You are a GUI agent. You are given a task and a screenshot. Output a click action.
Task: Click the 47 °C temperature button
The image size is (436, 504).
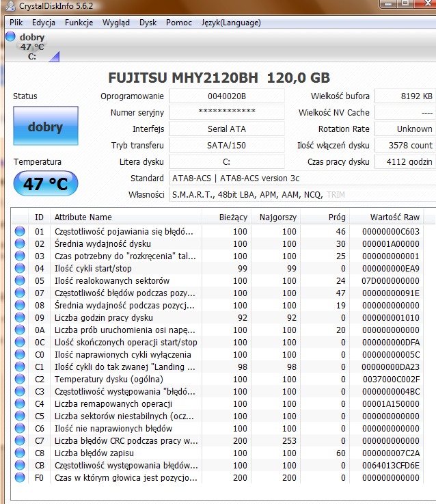46,183
